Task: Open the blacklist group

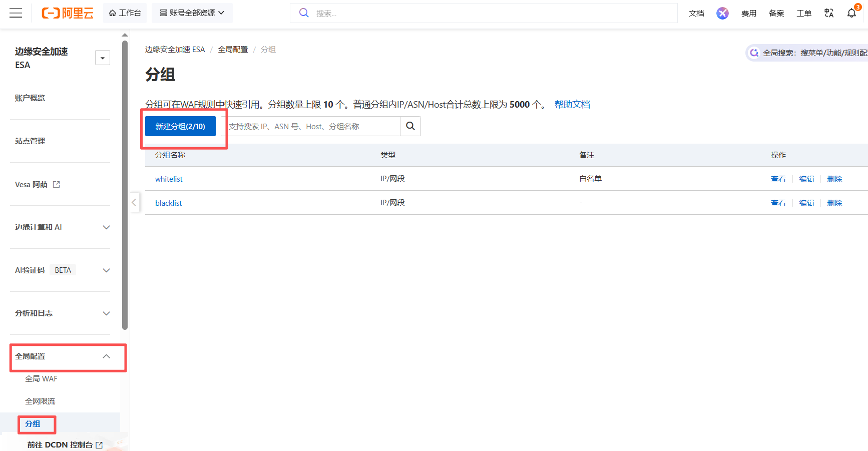Action: [168, 203]
